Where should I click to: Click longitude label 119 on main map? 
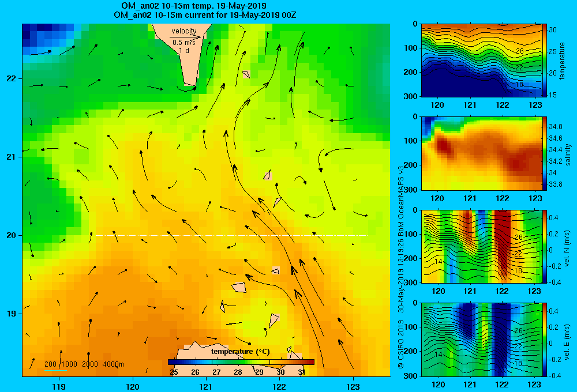59,386
